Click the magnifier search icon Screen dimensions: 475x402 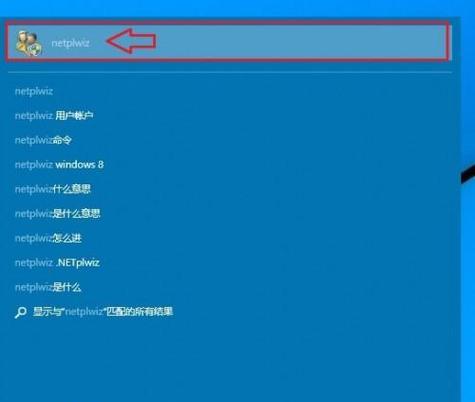20,312
